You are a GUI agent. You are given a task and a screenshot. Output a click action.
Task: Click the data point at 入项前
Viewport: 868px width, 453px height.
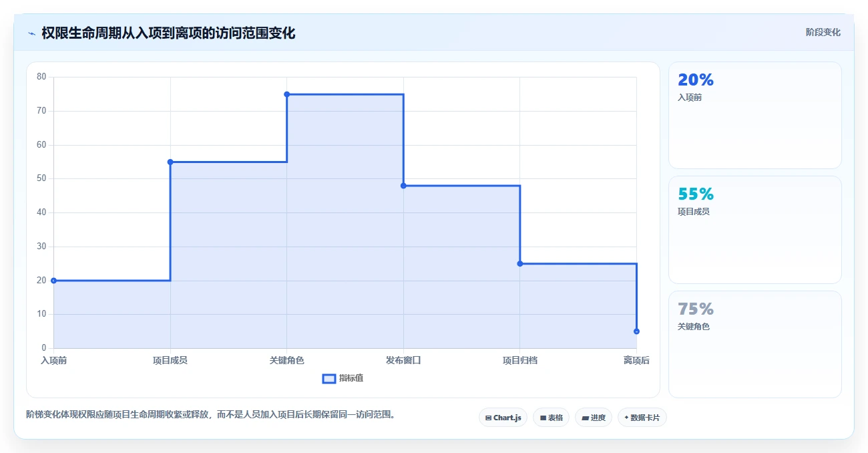point(53,281)
